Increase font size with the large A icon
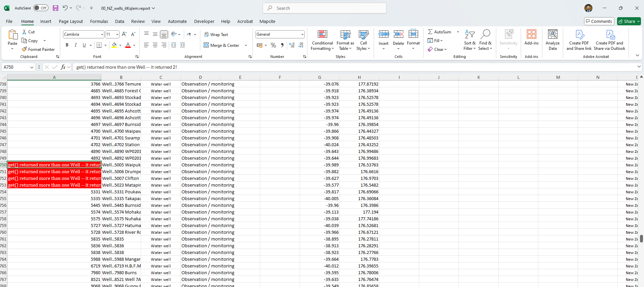This screenshot has width=644, height=287. coord(124,34)
